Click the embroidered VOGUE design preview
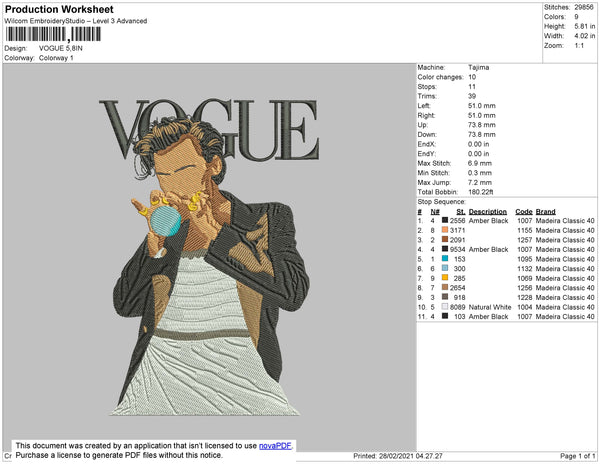 (209, 257)
